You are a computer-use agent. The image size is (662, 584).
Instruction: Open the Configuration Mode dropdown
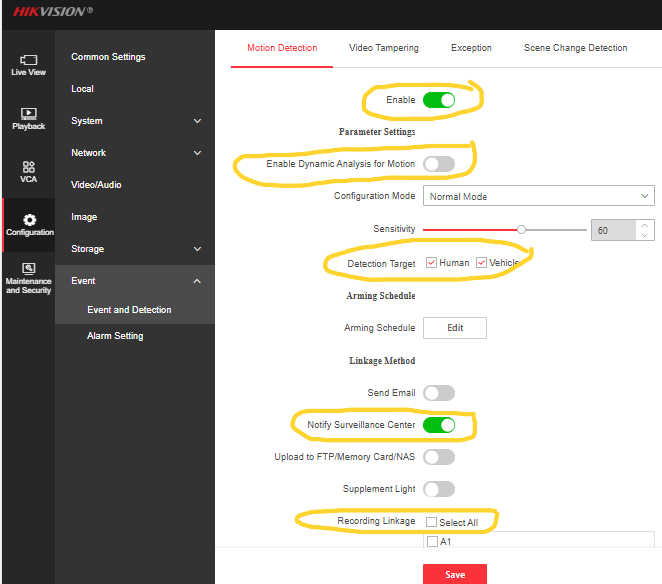click(538, 196)
